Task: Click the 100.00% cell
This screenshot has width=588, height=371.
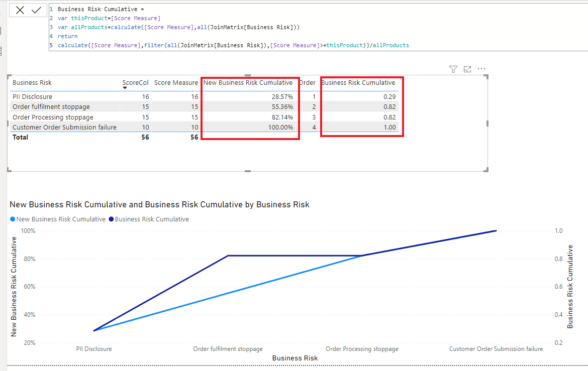Action: pos(280,128)
